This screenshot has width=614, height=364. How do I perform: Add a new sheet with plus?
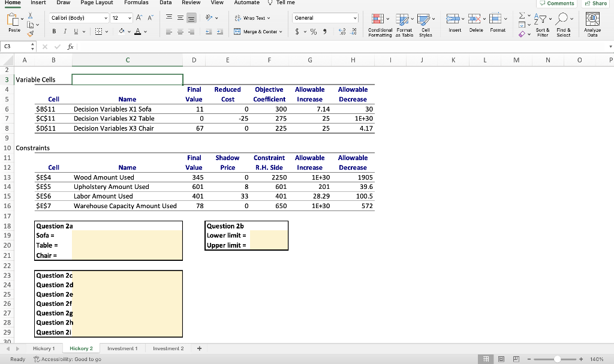point(199,348)
